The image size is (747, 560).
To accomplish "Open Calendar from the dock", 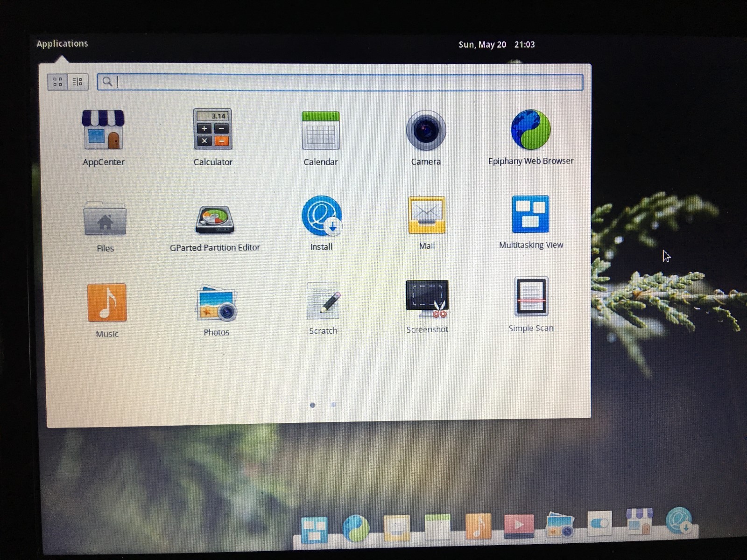I will coord(438,527).
